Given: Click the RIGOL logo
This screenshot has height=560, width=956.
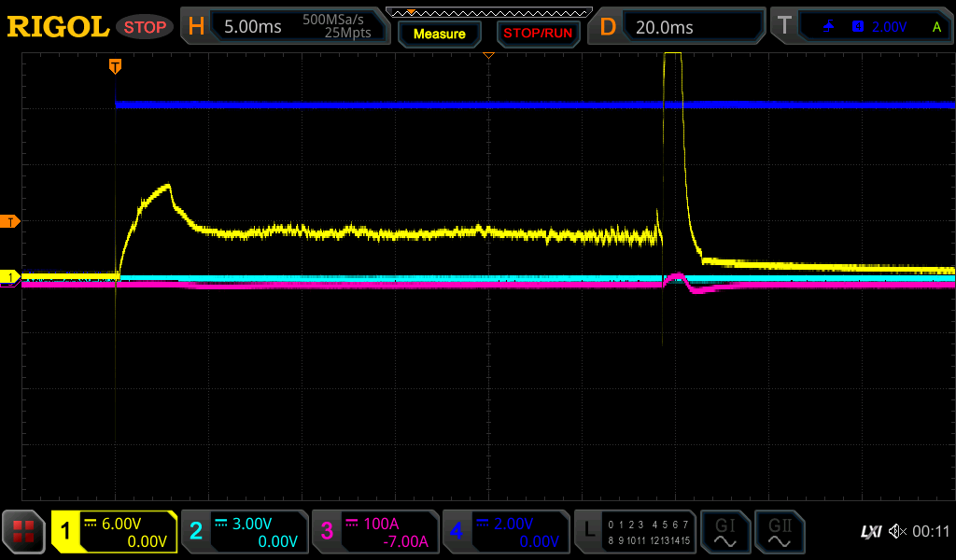Looking at the screenshot, I should click(58, 27).
